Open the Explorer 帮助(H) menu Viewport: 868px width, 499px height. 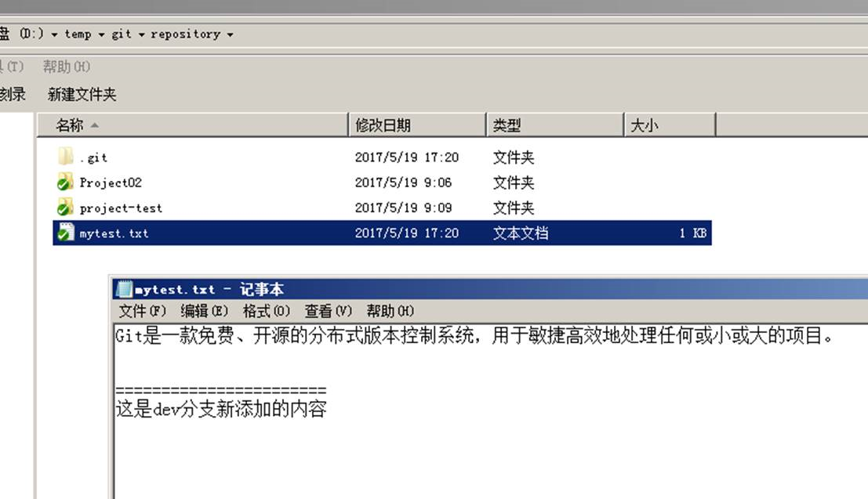pyautogui.click(x=67, y=67)
